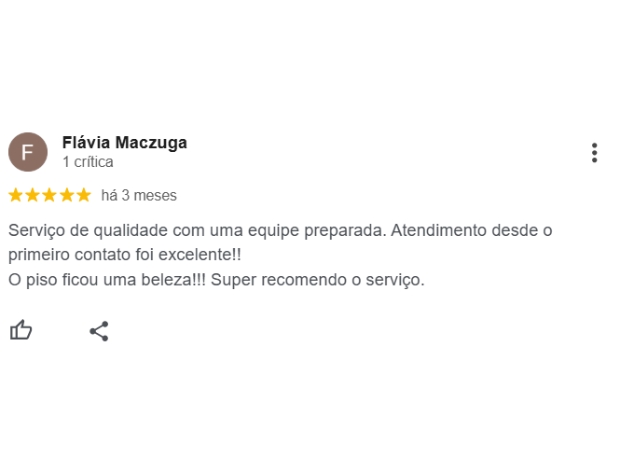Click the phrase "Super recomendo o serviço."
The image size is (620, 469).
318,280
